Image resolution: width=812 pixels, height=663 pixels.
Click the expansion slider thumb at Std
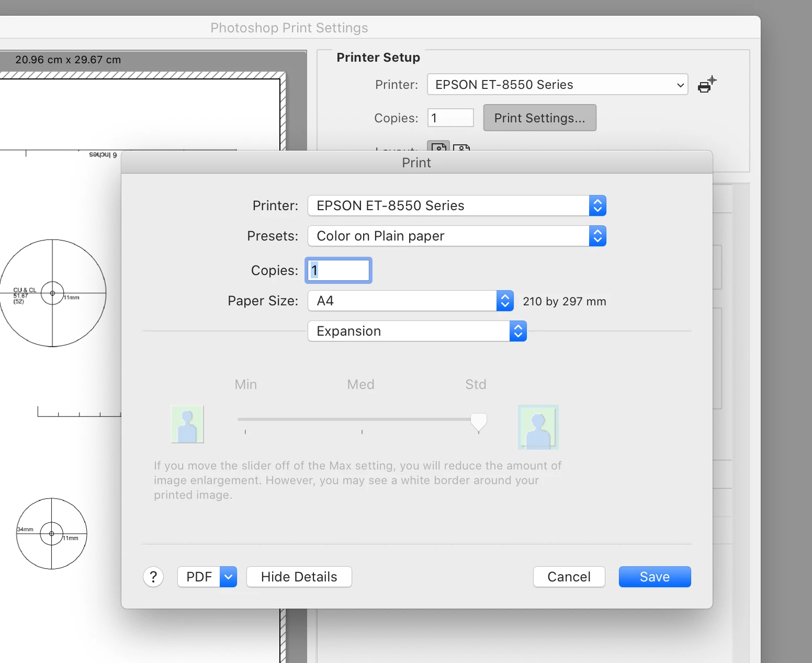[479, 422]
